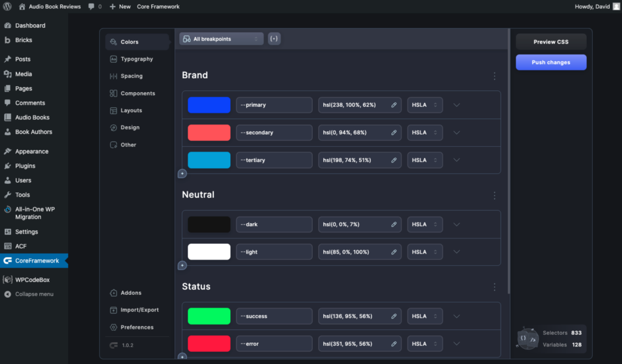This screenshot has height=364, width=622.
Task: Open Layouts using its sidebar icon
Action: coord(113,110)
